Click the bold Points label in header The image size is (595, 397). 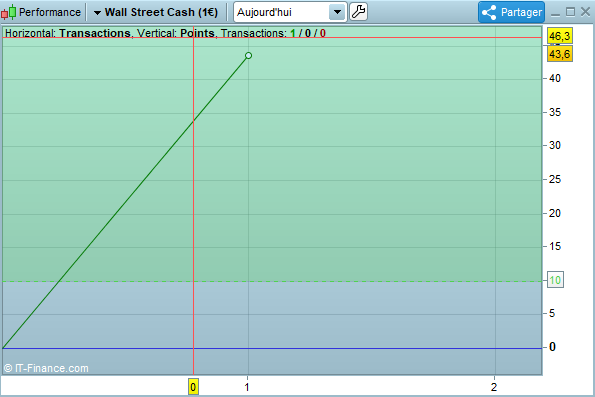197,33
